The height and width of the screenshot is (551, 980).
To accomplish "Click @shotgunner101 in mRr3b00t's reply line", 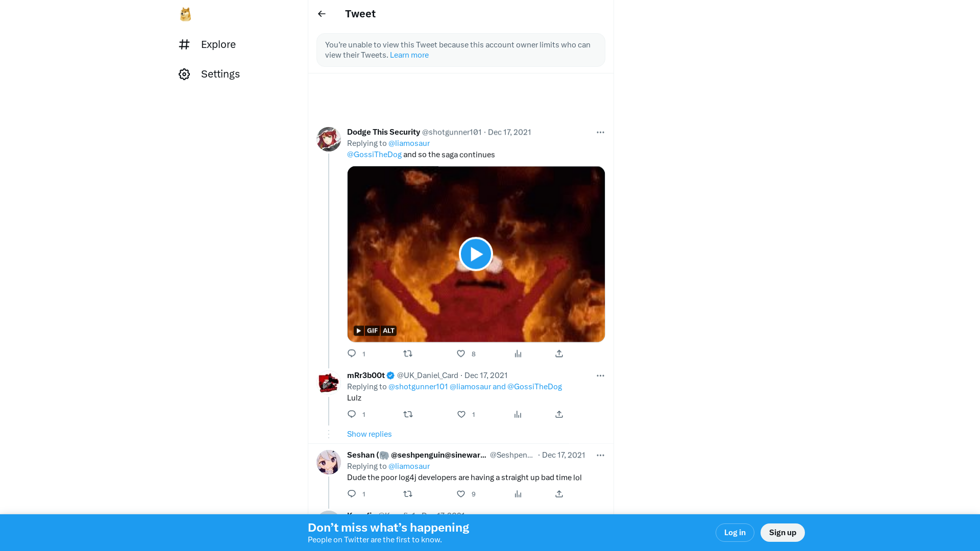I will coord(418,387).
